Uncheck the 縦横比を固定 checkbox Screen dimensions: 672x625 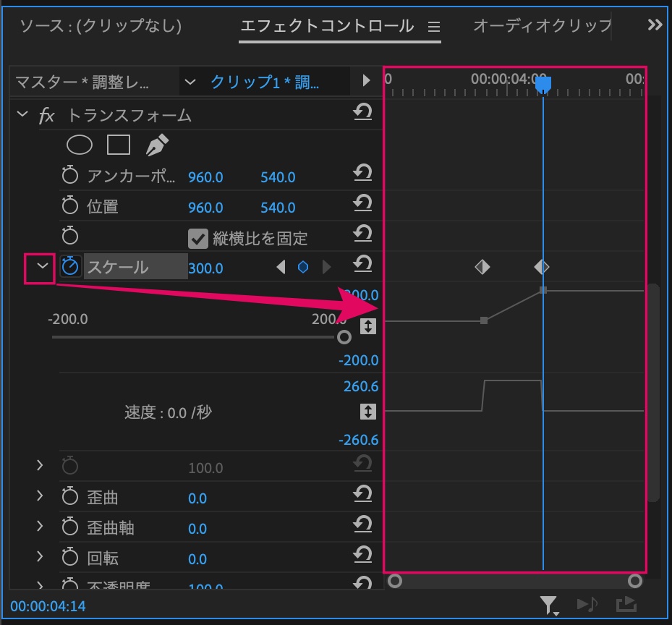point(198,239)
